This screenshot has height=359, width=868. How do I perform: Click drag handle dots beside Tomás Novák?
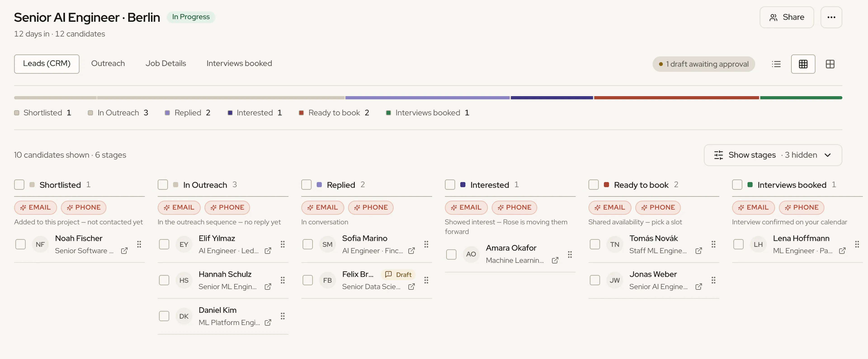[713, 244]
